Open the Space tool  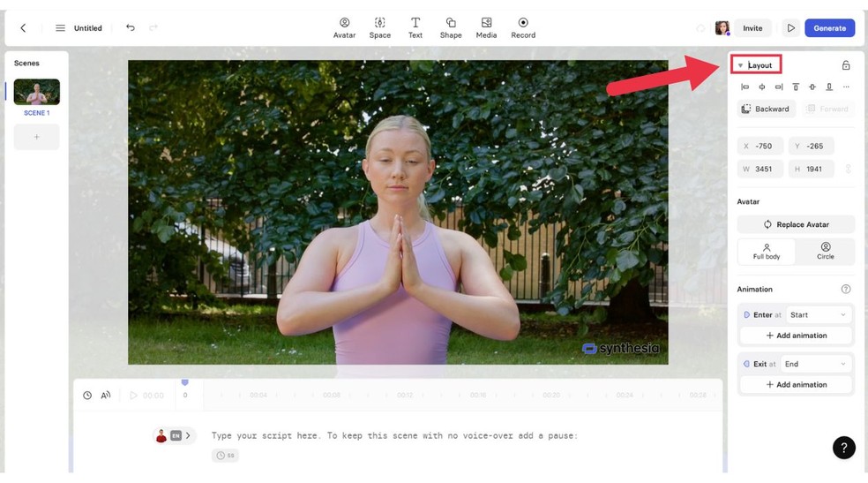(379, 27)
